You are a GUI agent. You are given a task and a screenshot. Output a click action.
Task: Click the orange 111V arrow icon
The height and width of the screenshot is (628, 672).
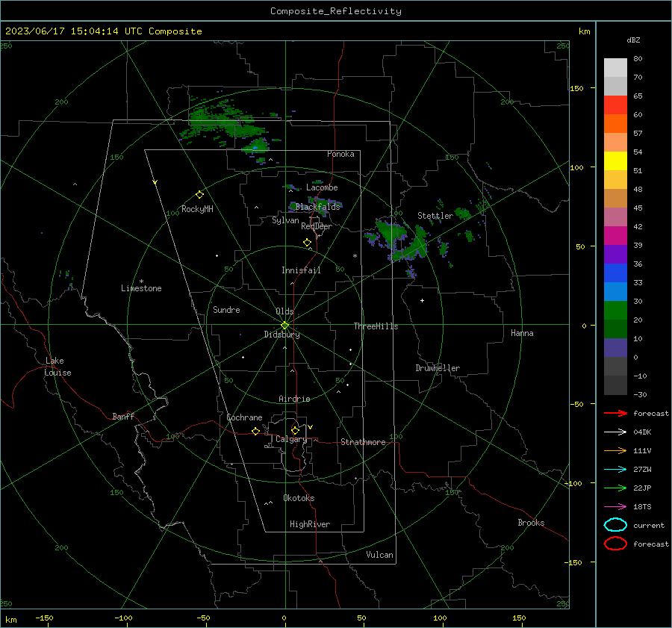[x=615, y=450]
